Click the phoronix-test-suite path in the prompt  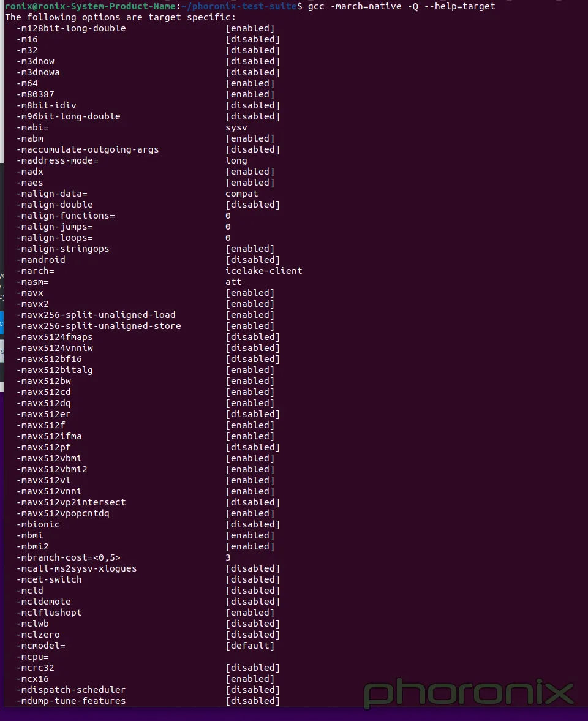point(241,6)
